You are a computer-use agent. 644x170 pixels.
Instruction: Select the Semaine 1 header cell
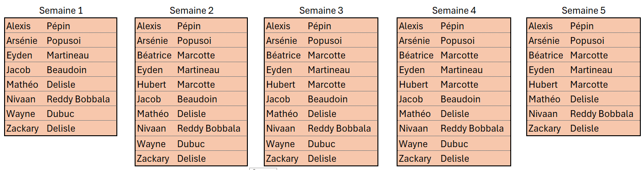coord(61,10)
